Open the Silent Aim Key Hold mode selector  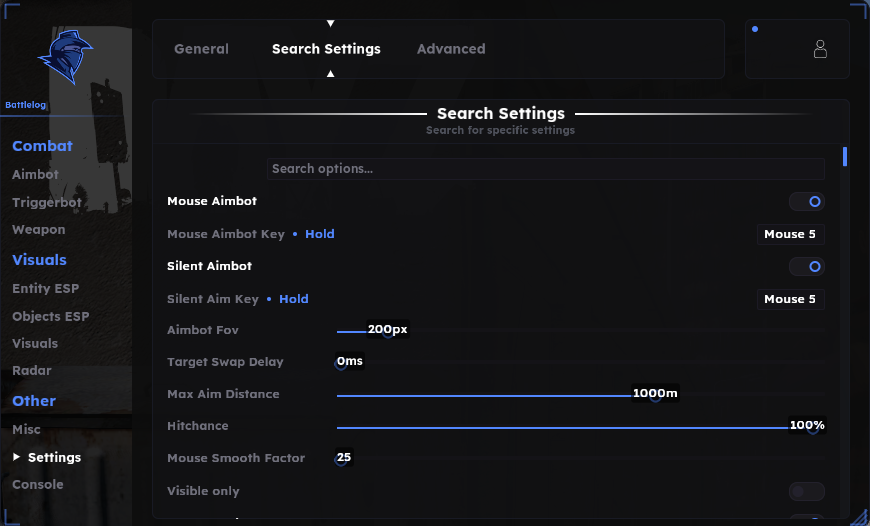294,299
